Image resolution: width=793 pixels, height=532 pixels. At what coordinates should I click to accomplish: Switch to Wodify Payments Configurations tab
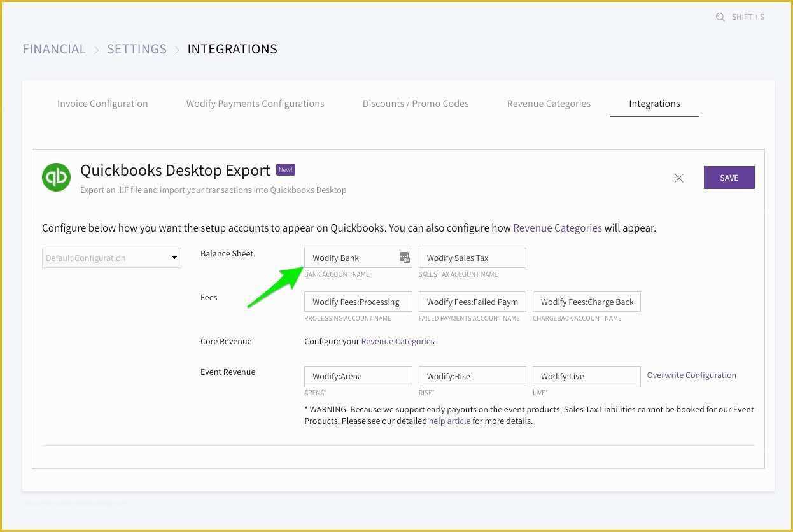coord(255,104)
